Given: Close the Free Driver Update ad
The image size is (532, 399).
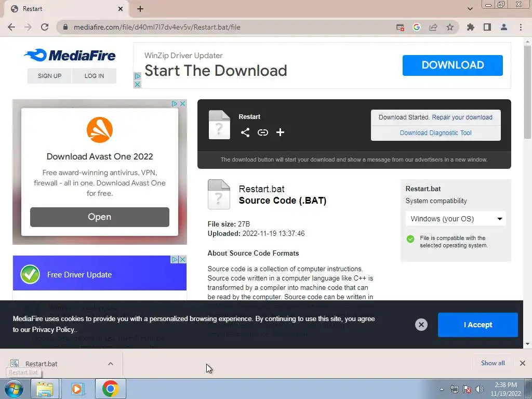Looking at the screenshot, I should pos(182,260).
